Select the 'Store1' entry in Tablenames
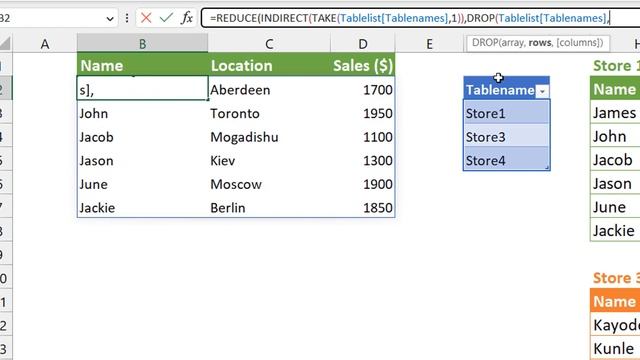This screenshot has height=360, width=640. (507, 113)
